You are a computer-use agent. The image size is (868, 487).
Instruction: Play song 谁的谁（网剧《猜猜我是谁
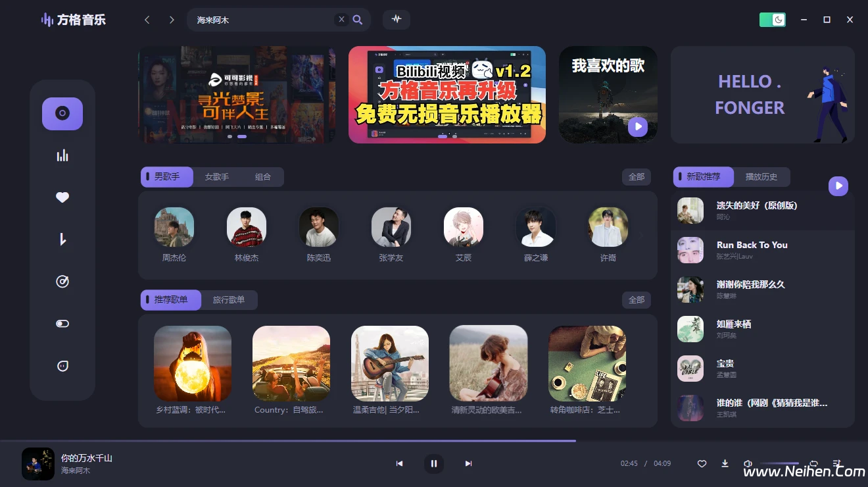[x=763, y=408]
